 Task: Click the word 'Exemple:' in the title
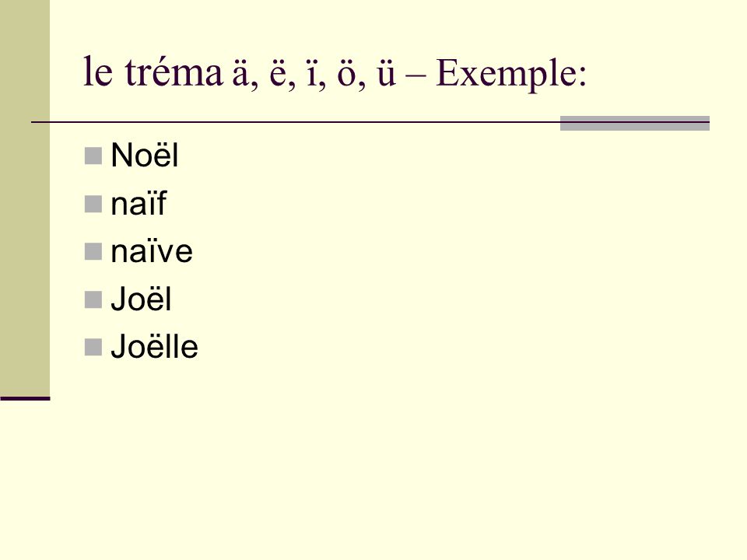tap(510, 75)
